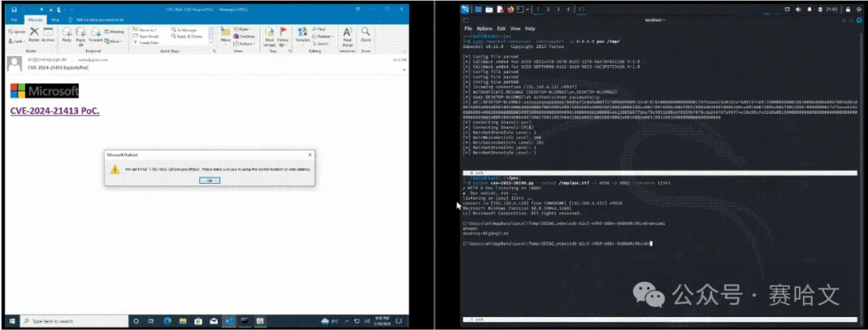Open File Explorer from the taskbar

(182, 321)
